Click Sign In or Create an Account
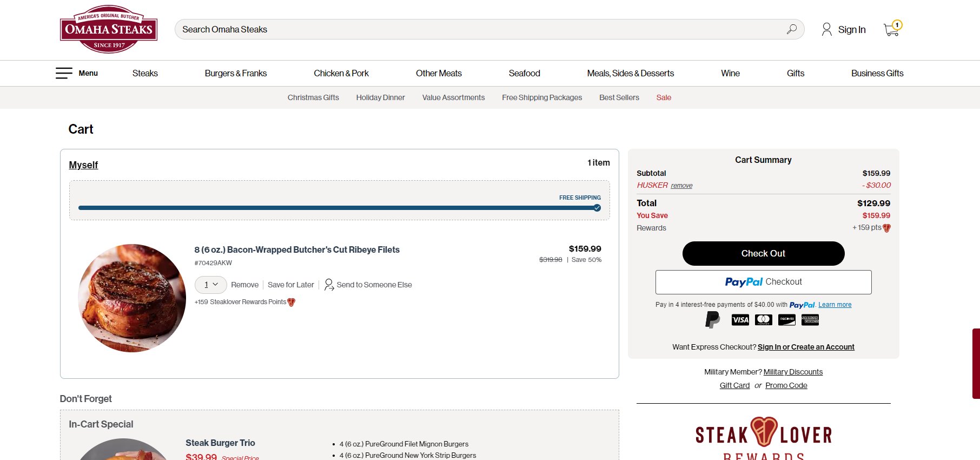 coord(806,347)
